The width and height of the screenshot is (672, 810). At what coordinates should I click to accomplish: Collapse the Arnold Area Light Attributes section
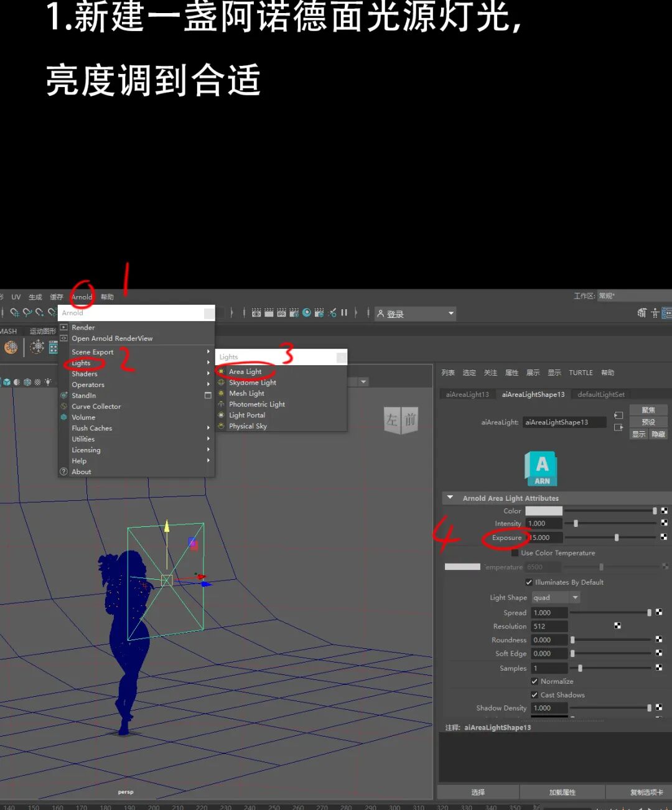(450, 498)
